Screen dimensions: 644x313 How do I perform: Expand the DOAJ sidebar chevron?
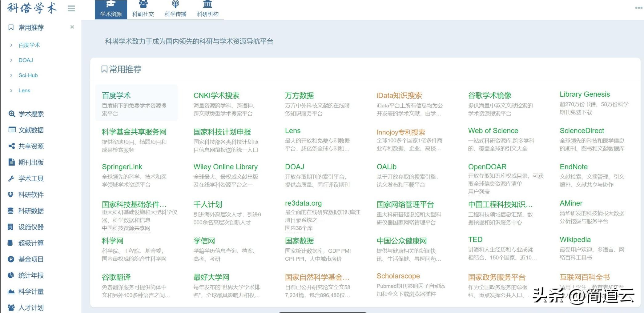[11, 60]
